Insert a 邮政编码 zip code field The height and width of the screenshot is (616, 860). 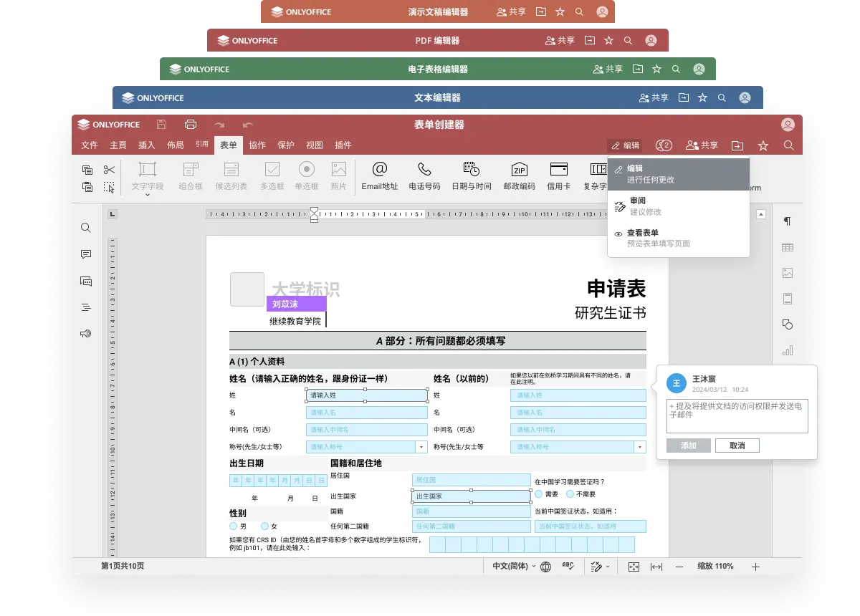pos(518,175)
